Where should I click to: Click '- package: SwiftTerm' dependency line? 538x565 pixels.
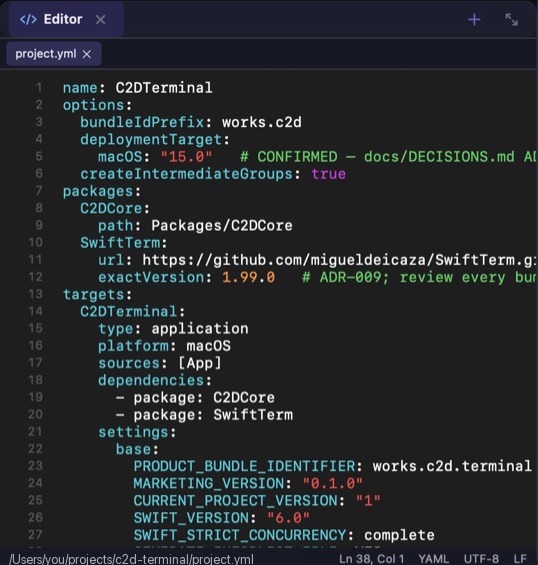point(204,415)
